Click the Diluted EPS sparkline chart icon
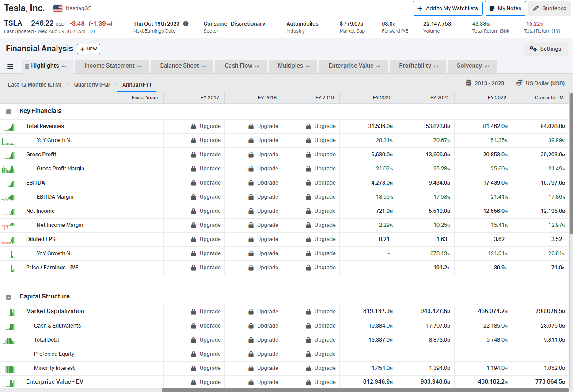The height and width of the screenshot is (392, 573). click(9, 240)
